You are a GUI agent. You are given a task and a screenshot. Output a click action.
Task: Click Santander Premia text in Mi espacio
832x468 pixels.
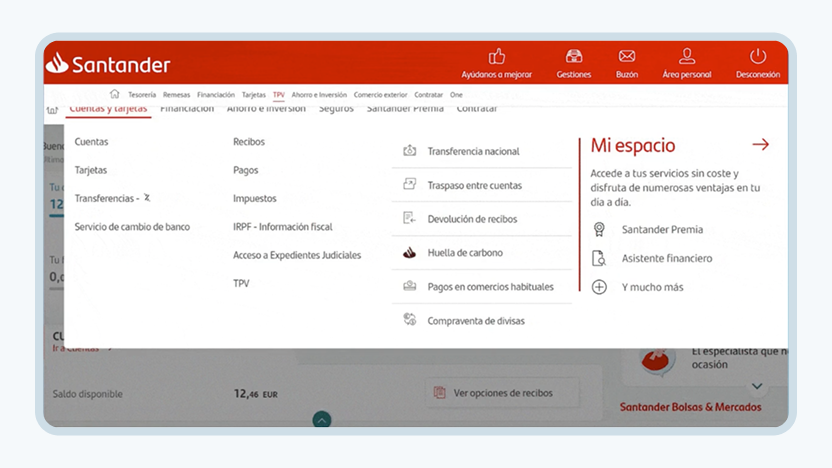tap(662, 229)
